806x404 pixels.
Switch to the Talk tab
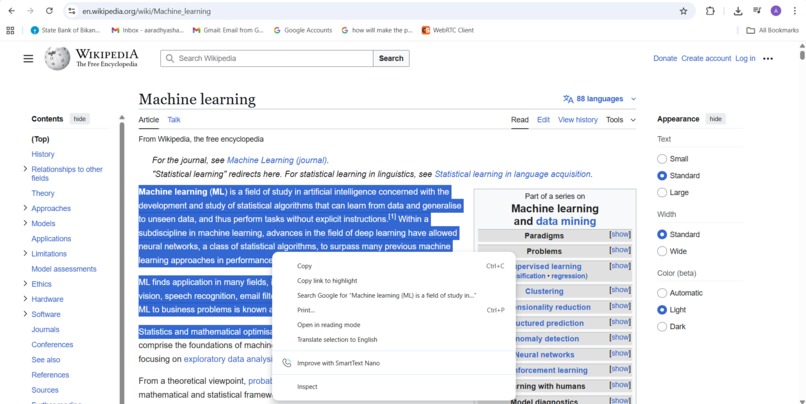pos(174,120)
